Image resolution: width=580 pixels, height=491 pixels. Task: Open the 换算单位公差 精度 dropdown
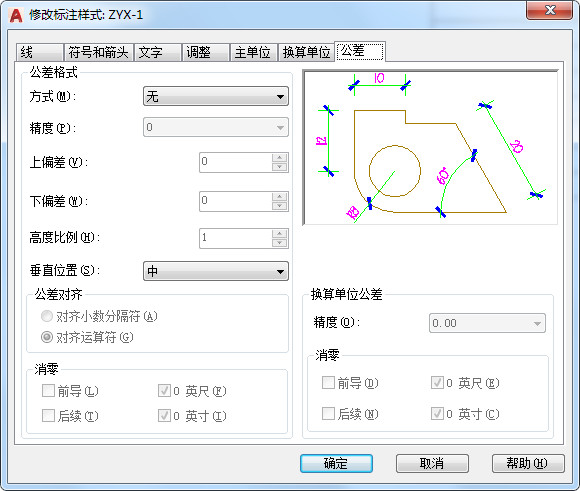pyautogui.click(x=487, y=323)
